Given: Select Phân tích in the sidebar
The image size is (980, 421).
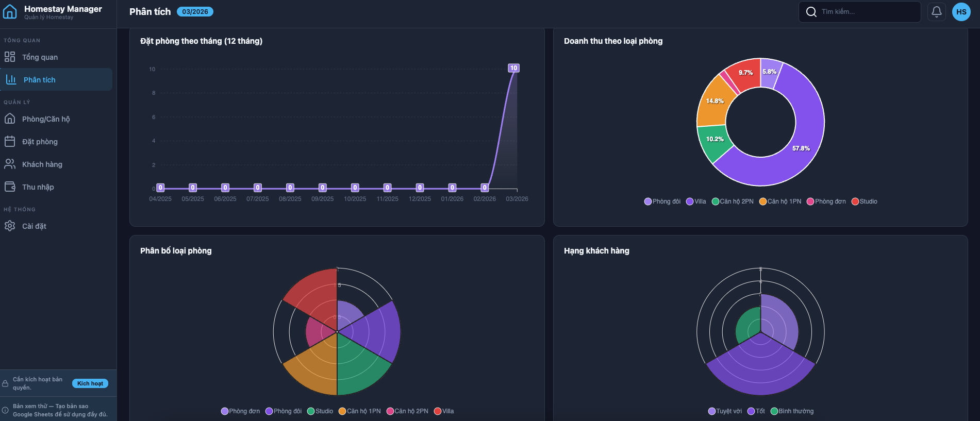Looking at the screenshot, I should pyautogui.click(x=39, y=80).
